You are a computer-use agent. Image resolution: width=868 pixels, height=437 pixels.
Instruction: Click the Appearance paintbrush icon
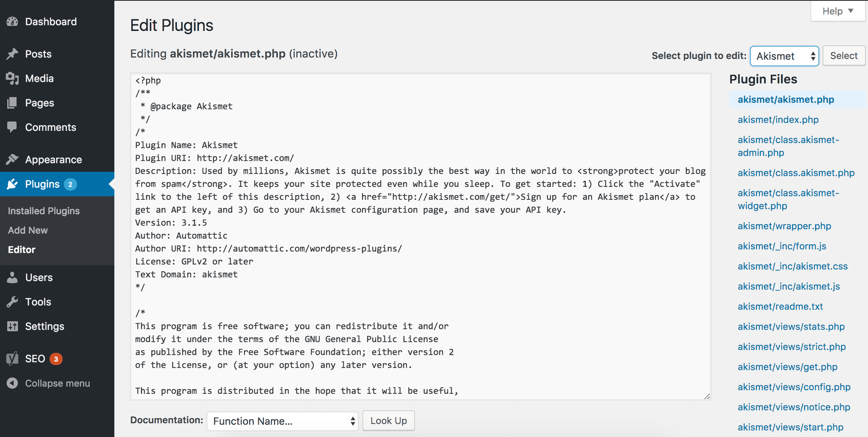pyautogui.click(x=13, y=159)
